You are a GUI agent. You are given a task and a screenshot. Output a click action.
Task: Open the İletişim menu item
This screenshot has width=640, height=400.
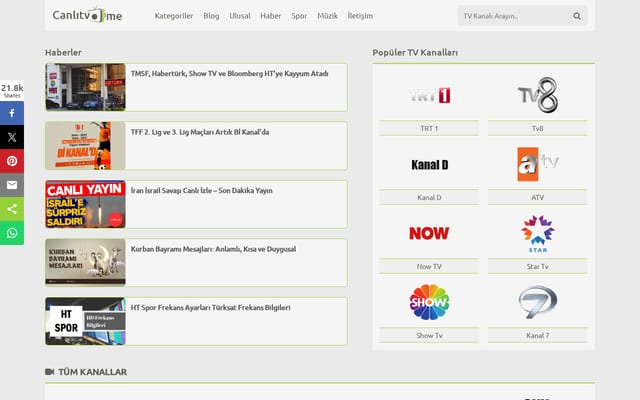360,16
